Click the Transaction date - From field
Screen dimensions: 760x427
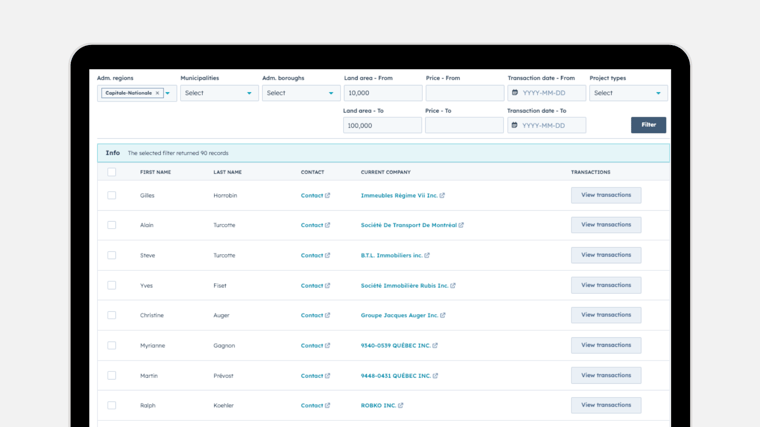click(547, 93)
